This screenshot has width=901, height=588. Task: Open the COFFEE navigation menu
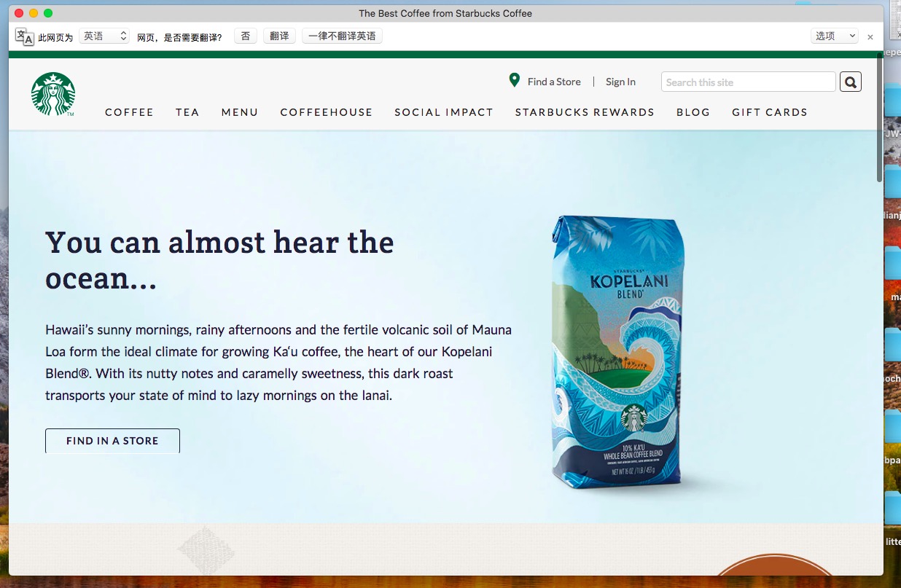[129, 112]
